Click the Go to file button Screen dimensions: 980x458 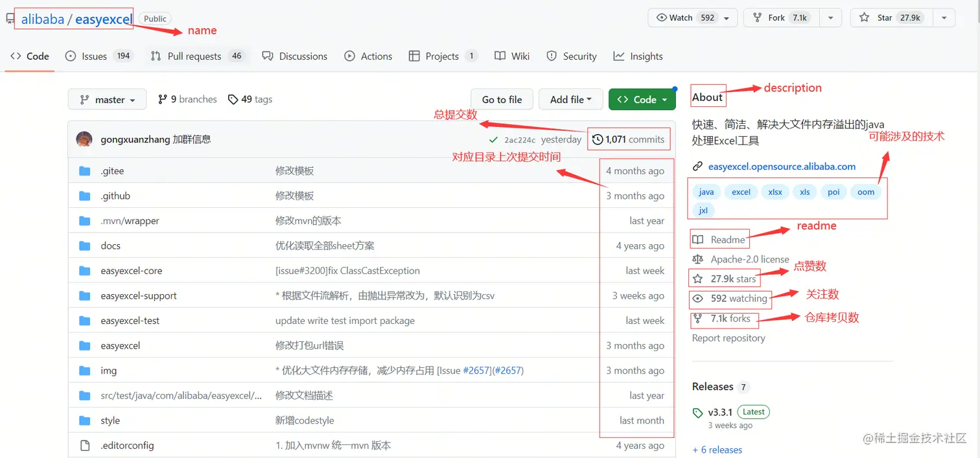(502, 100)
